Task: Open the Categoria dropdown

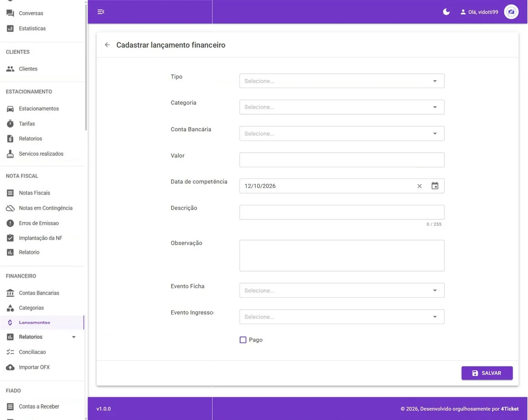Action: pos(342,107)
